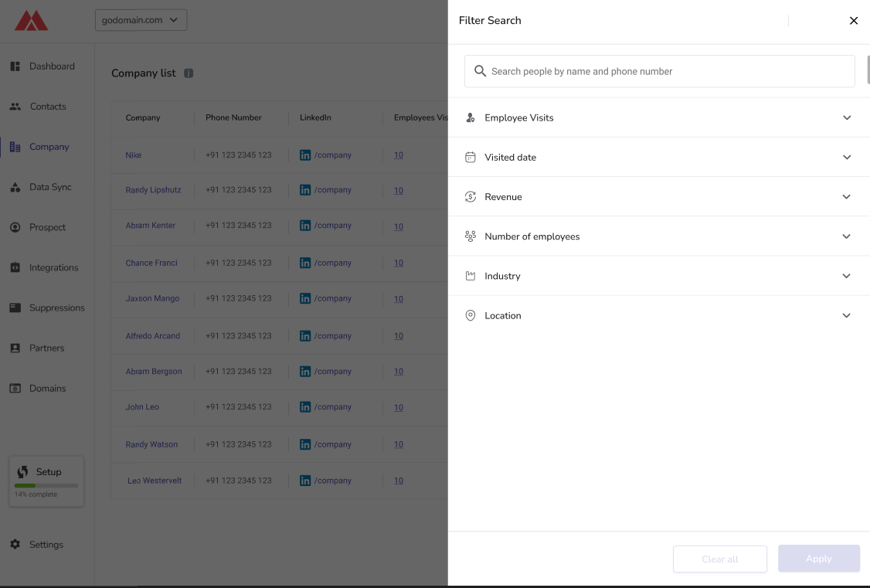Click the Settings gear icon
Viewport: 870px width, 588px height.
(15, 544)
